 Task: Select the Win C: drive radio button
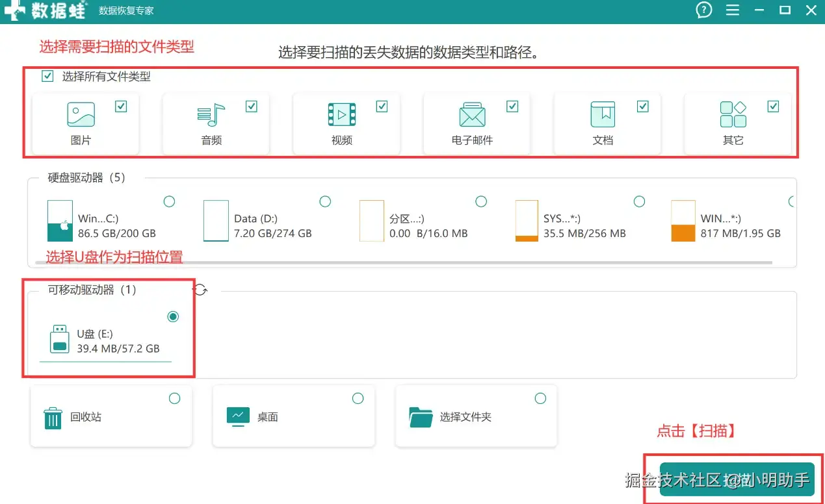click(169, 201)
